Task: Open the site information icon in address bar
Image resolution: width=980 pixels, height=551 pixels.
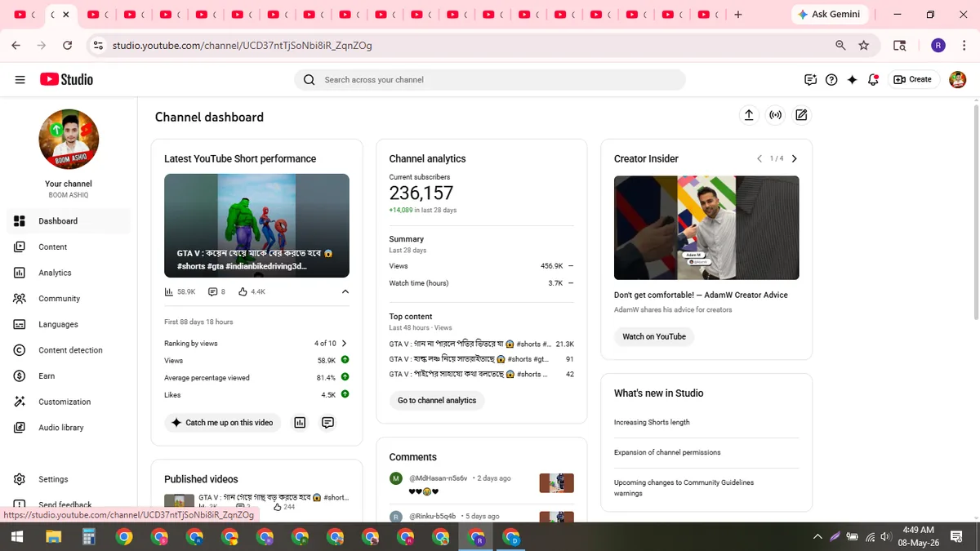Action: click(x=99, y=46)
